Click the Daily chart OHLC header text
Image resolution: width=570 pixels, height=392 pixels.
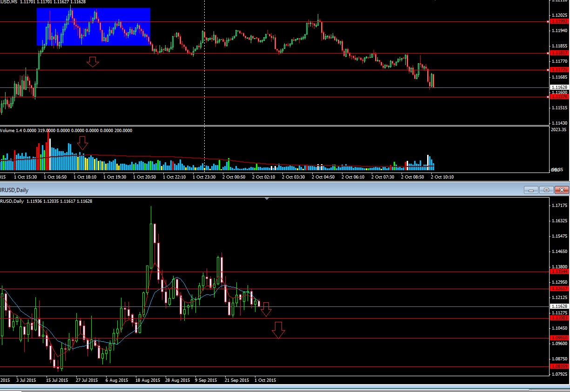(46, 201)
